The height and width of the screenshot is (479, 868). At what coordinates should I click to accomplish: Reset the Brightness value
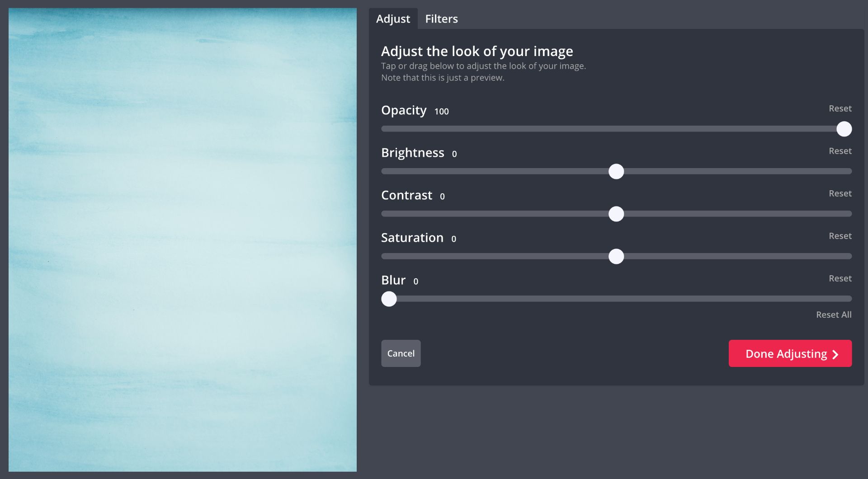[x=840, y=151]
